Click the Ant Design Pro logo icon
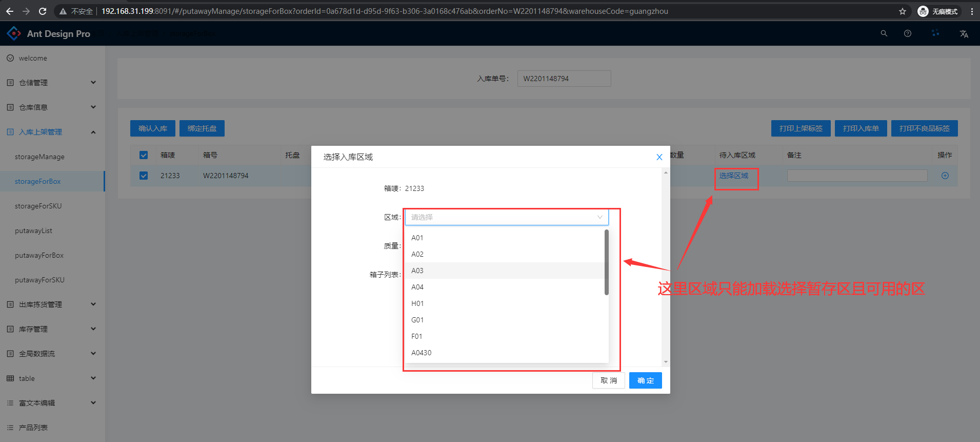Viewport: 980px width, 442px height. click(x=14, y=33)
